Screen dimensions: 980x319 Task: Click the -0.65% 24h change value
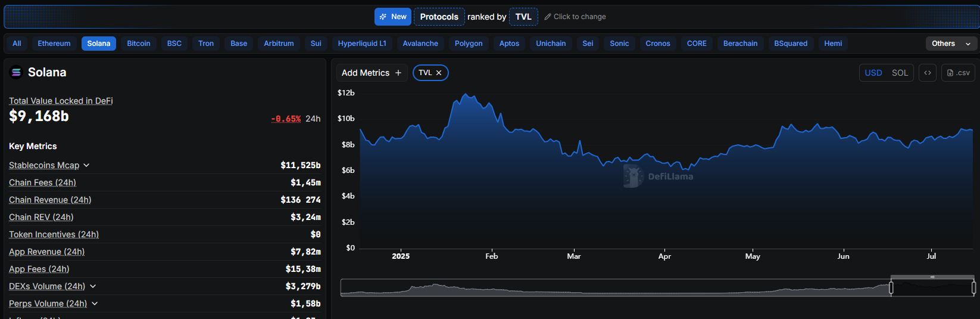pos(286,119)
